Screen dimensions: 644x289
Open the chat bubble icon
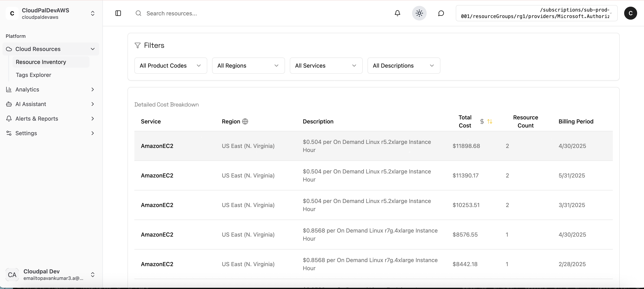point(441,13)
